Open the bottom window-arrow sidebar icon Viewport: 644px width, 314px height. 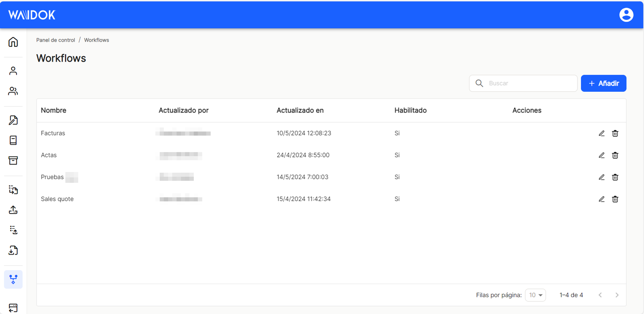coord(13,308)
